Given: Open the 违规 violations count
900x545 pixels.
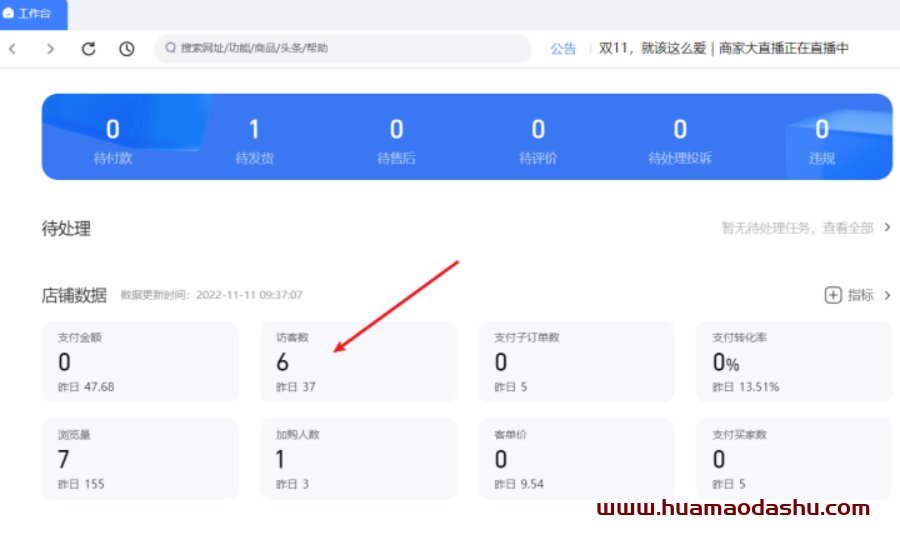Looking at the screenshot, I should (822, 140).
